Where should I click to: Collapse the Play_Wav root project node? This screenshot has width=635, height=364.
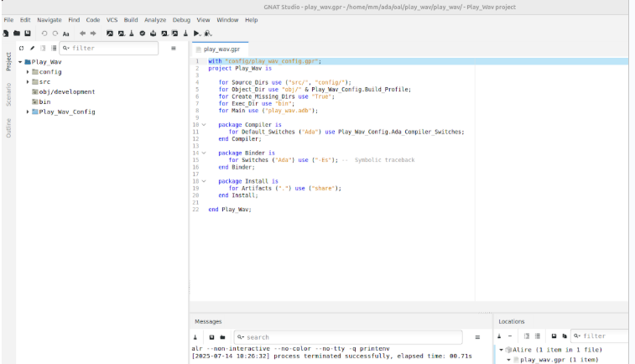(x=20, y=62)
